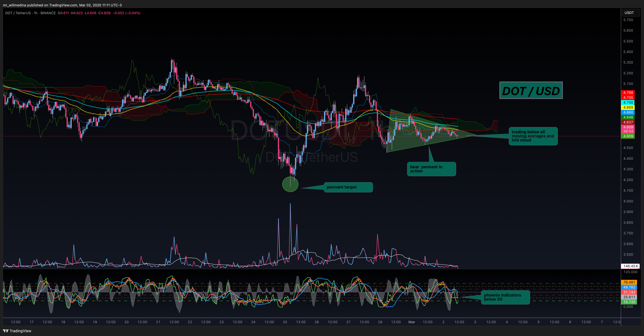This screenshot has height=336, width=644.
Task: Click the date 23 on time axis
Action: click(221, 322)
